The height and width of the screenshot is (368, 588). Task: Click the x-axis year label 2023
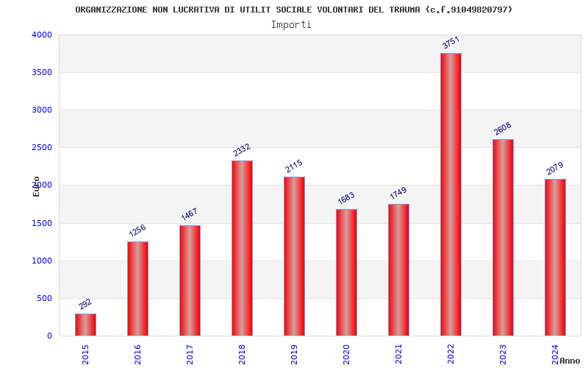(503, 355)
